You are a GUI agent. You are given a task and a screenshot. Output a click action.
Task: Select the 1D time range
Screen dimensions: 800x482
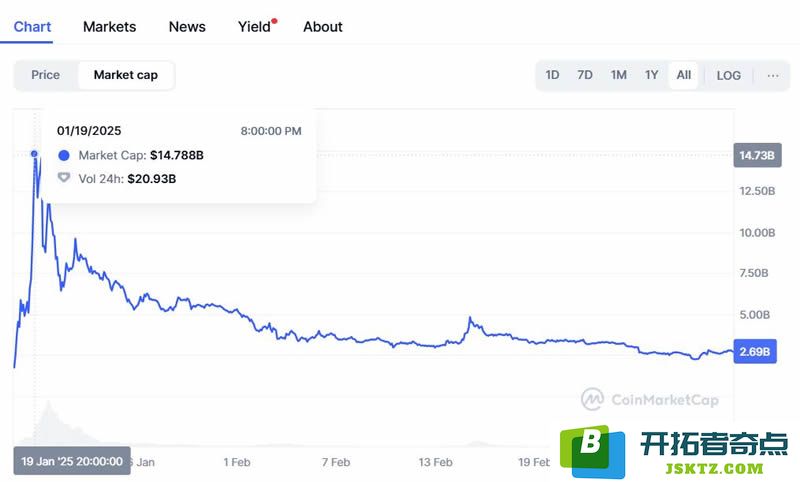pyautogui.click(x=552, y=75)
